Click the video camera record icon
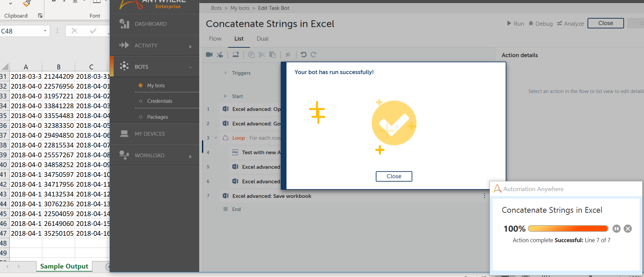The width and height of the screenshot is (644, 277). coord(209,54)
